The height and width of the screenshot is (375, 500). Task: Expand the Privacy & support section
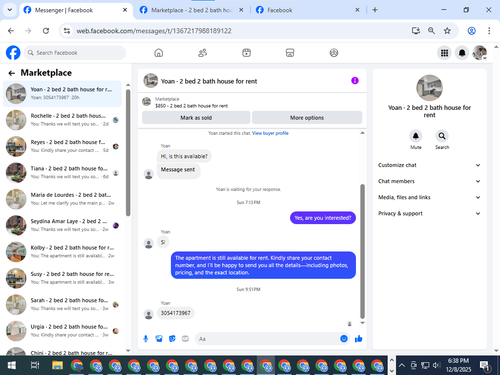coord(429,213)
